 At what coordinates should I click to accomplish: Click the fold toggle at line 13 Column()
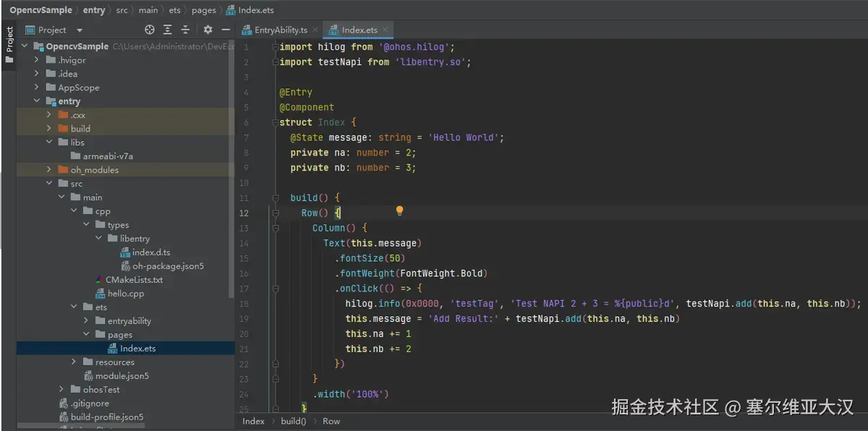pos(276,228)
